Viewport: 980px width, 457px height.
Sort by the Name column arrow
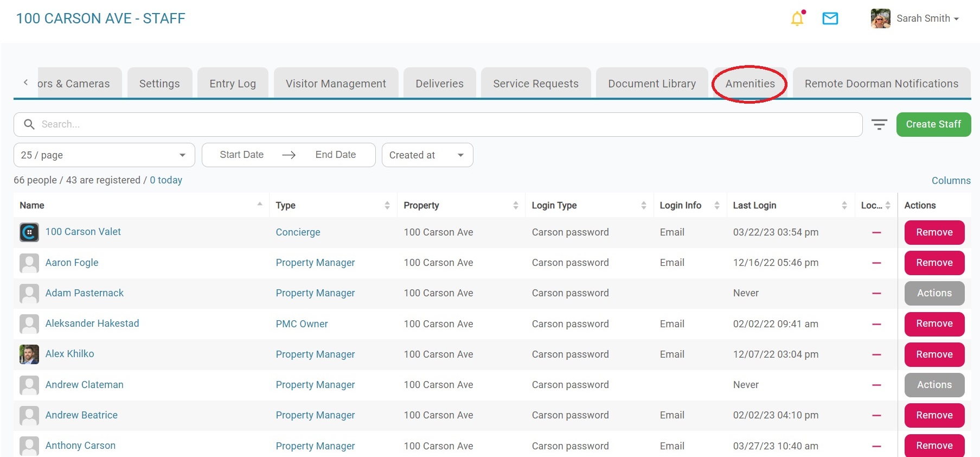(260, 205)
